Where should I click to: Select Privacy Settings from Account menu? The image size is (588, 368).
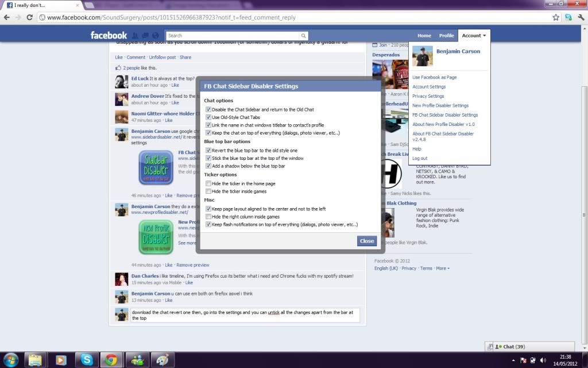coord(428,96)
